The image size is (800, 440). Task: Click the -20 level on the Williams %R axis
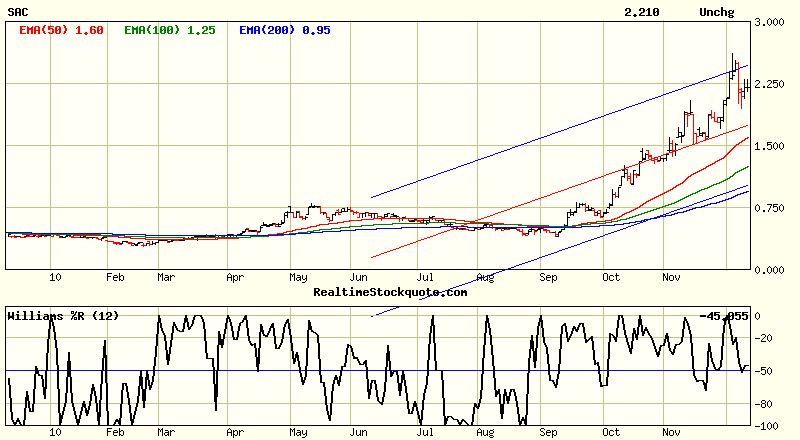768,338
